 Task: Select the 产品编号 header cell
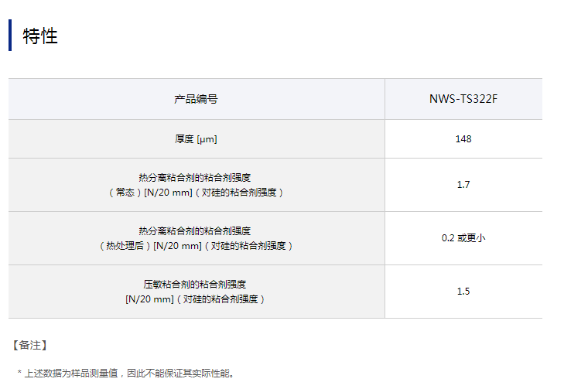(196, 99)
